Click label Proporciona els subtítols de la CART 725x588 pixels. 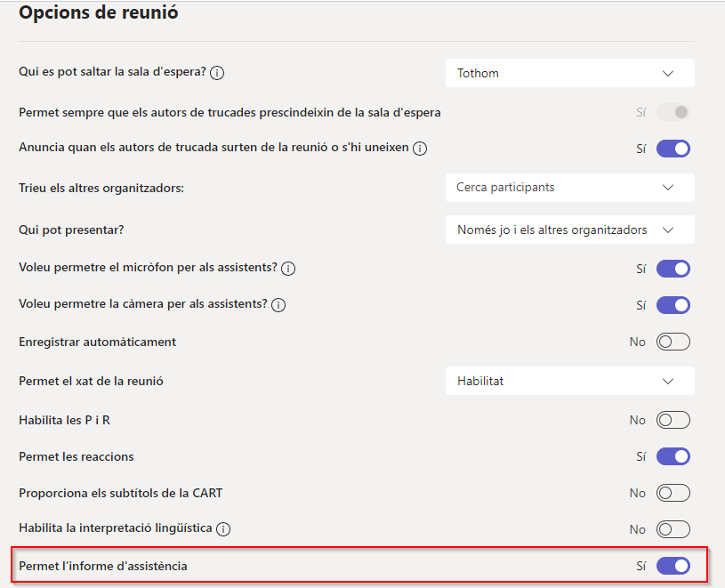tap(120, 493)
